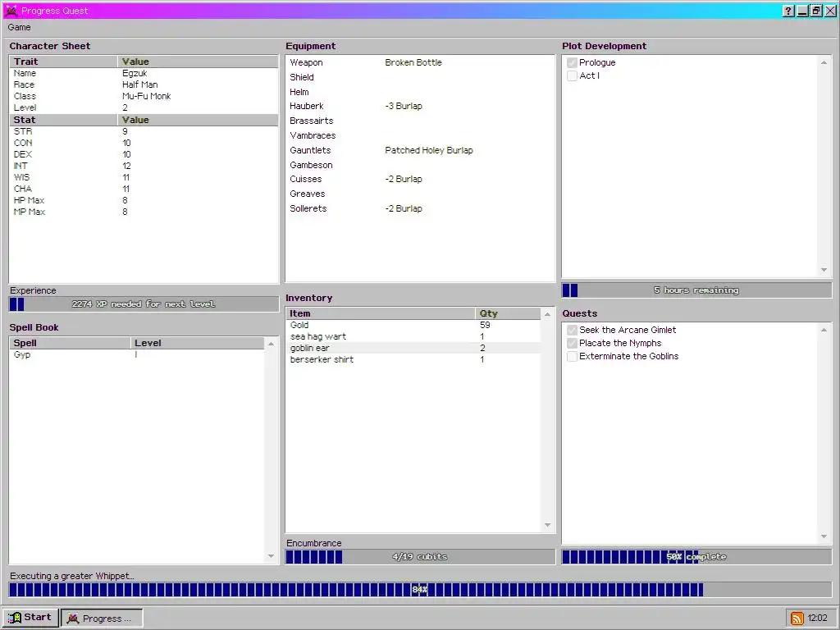
Task: Click the MP Max stat row
Action: coord(144,212)
